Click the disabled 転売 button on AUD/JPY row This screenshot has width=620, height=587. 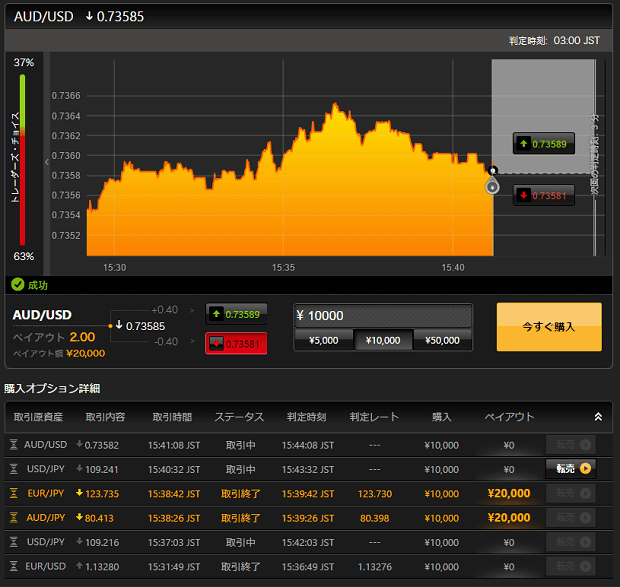coord(571,517)
